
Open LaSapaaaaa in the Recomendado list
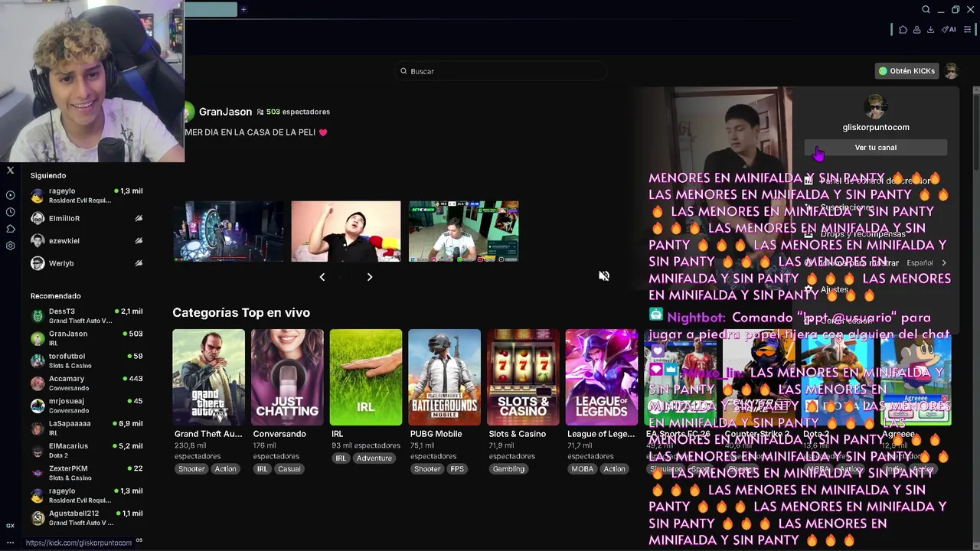click(x=87, y=428)
